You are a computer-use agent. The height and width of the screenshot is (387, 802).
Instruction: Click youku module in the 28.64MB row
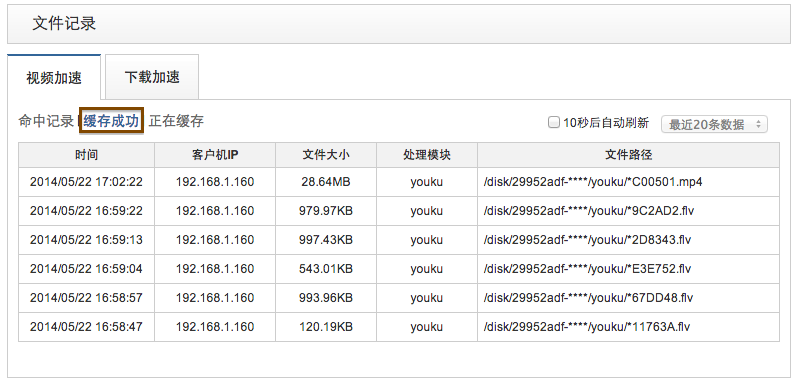(x=427, y=182)
